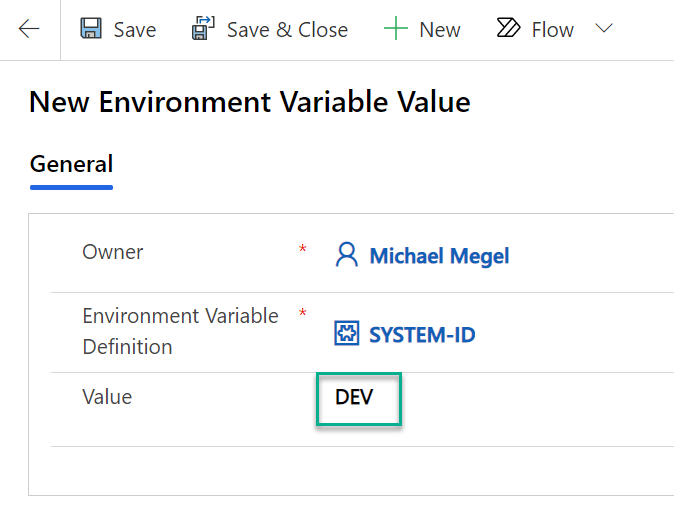Click the Value field label
Screen dimensions: 674x516
[x=107, y=397]
